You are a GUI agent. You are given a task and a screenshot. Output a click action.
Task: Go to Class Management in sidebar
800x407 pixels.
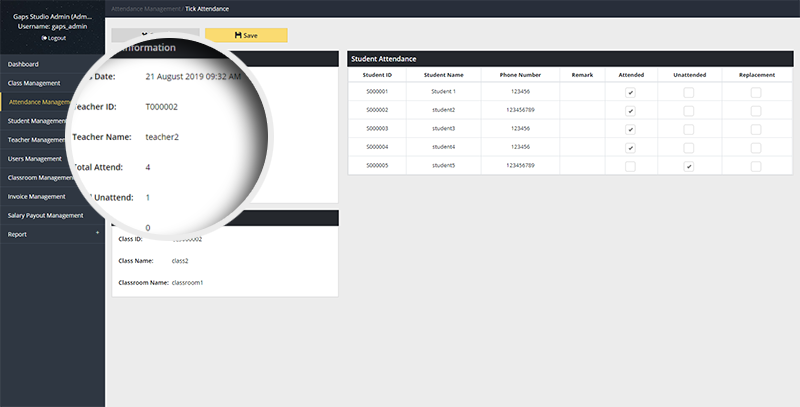[34, 83]
